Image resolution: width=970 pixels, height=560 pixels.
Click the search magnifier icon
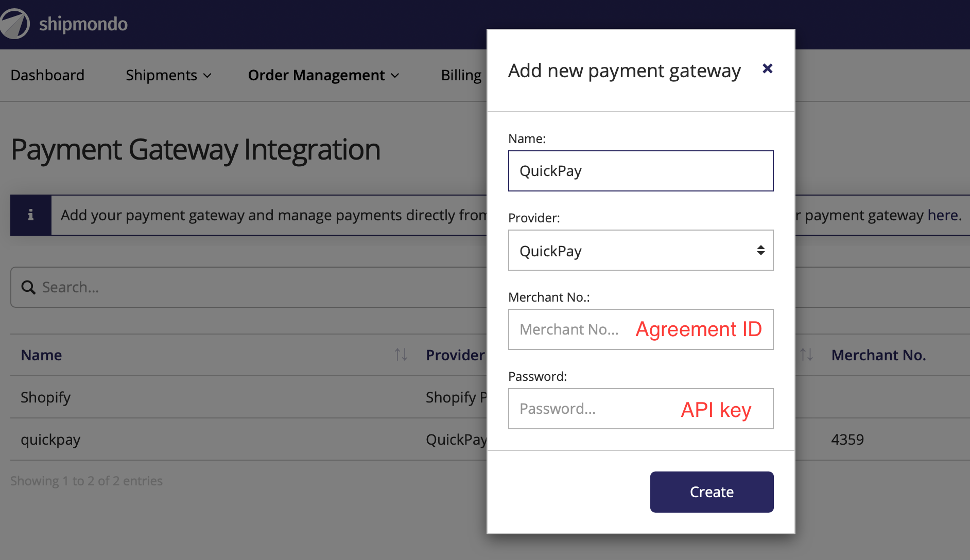click(28, 287)
